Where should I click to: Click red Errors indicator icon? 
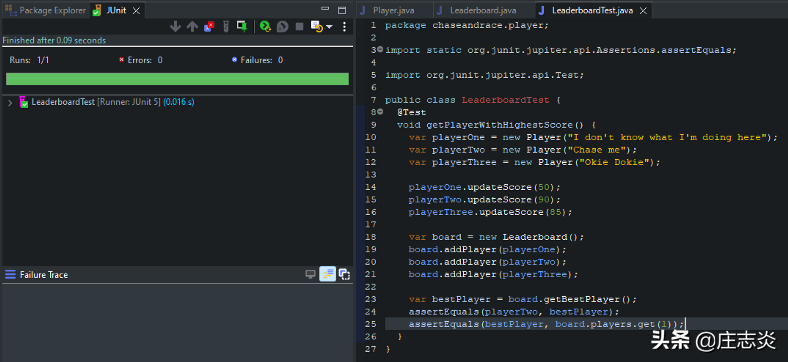click(121, 60)
